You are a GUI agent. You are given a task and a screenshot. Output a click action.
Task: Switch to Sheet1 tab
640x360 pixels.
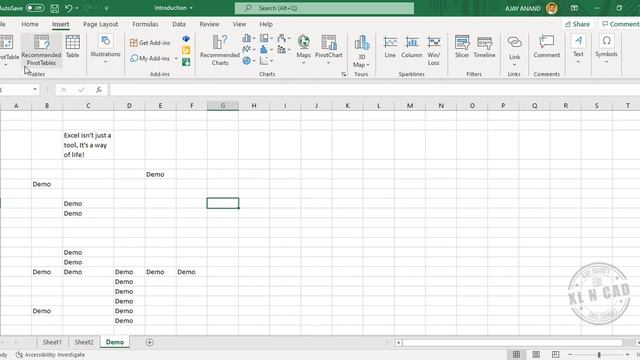pyautogui.click(x=52, y=342)
